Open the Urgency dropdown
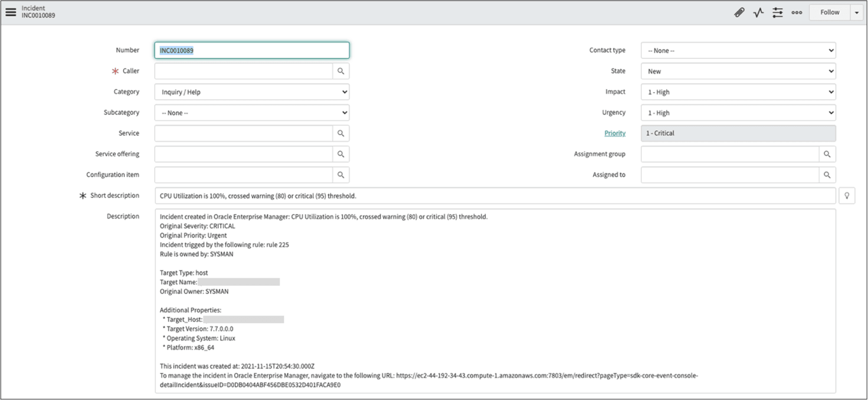The height and width of the screenshot is (401, 868). [738, 112]
